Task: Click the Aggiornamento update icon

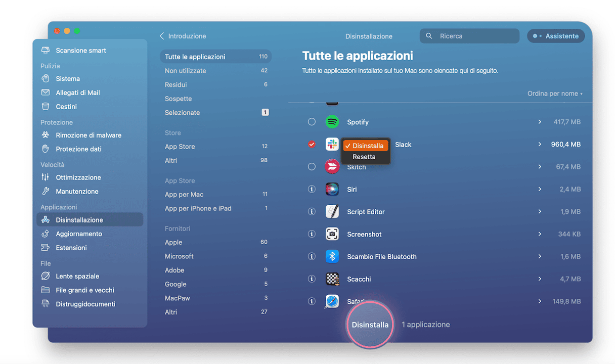Action: tap(46, 234)
